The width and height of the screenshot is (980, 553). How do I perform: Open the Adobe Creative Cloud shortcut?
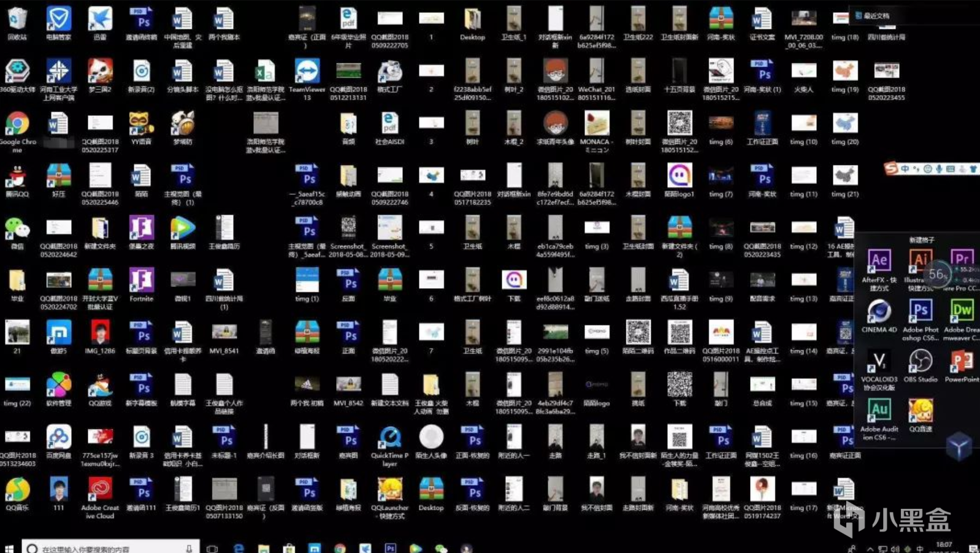100,498
